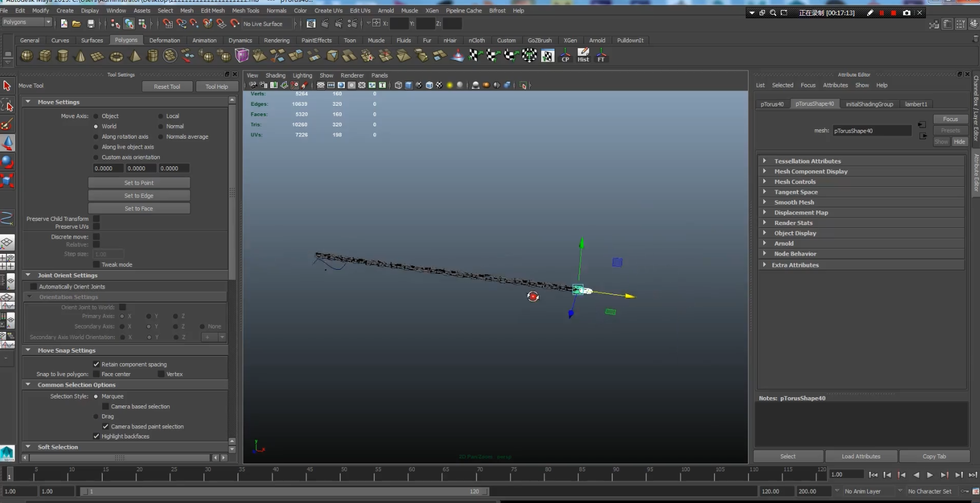Expand Smooth Mesh section

click(764, 202)
